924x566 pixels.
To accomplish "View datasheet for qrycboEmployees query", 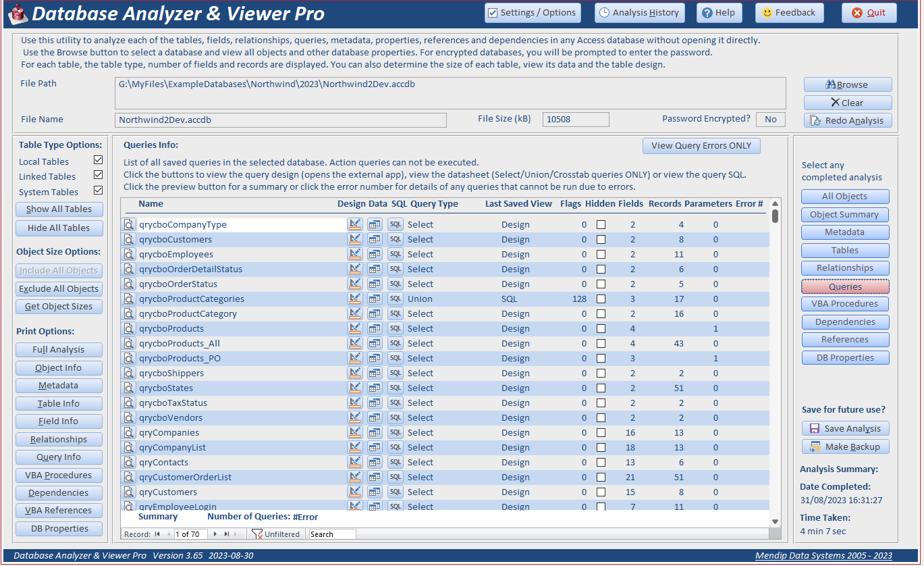I will point(375,255).
